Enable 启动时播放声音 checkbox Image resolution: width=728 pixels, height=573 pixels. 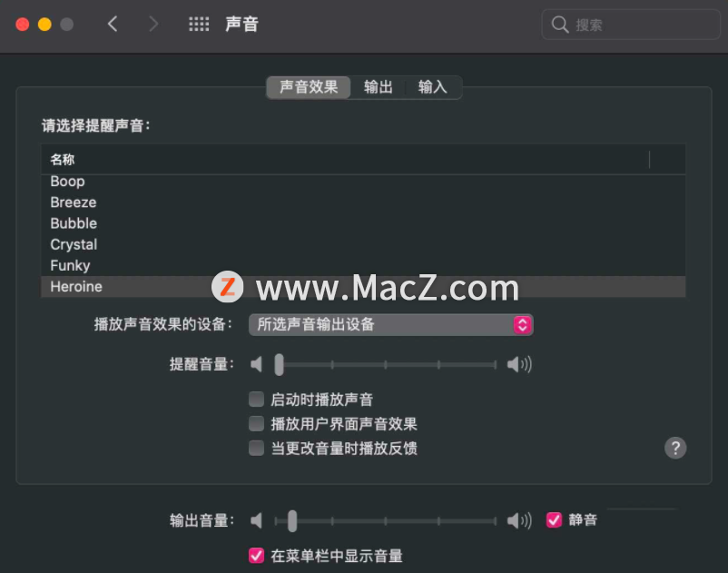pyautogui.click(x=256, y=399)
